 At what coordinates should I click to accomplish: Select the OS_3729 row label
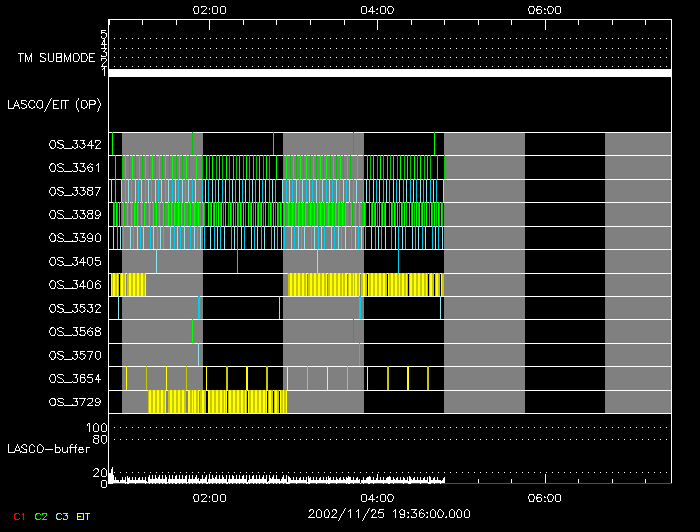coord(74,401)
